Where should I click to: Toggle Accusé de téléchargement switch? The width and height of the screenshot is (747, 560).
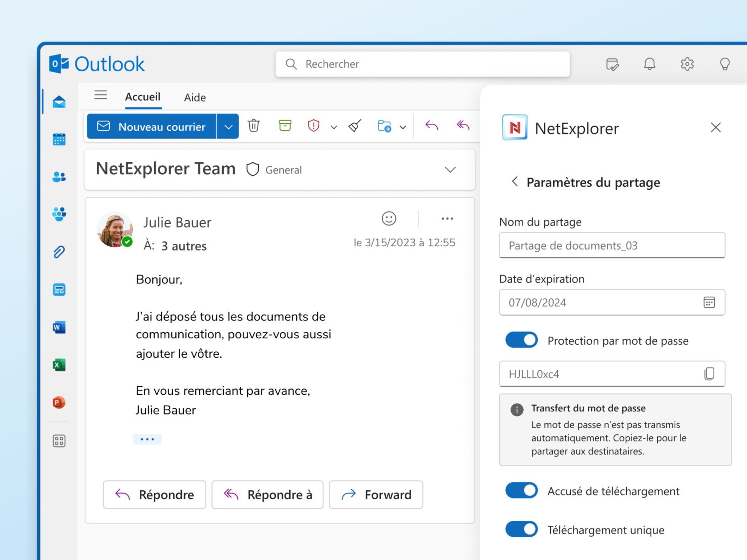point(522,490)
